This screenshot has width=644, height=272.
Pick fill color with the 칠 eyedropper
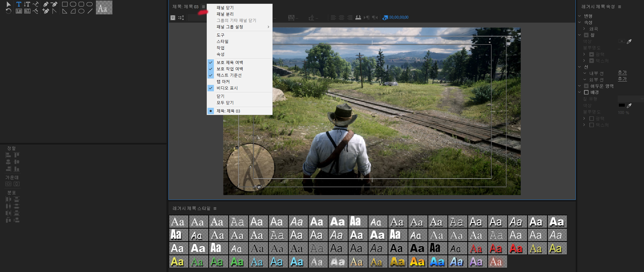pyautogui.click(x=629, y=42)
